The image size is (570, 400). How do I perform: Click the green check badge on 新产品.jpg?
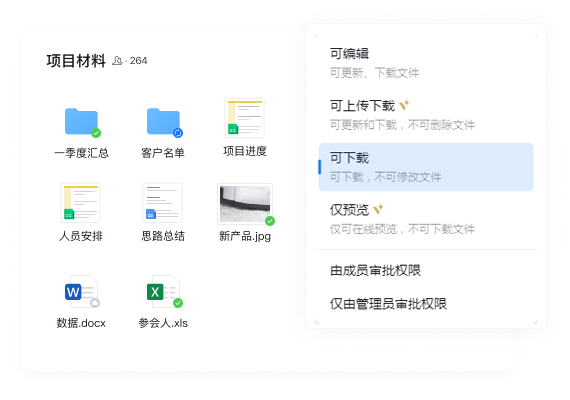coord(270,221)
